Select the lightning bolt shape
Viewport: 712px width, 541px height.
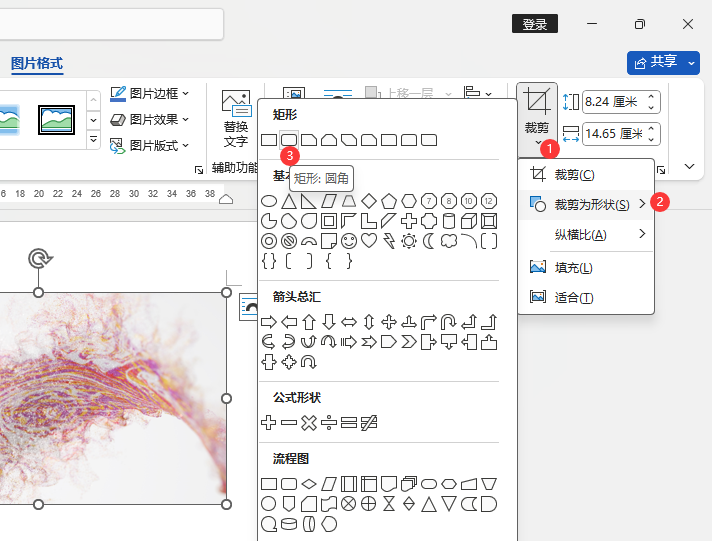(389, 241)
